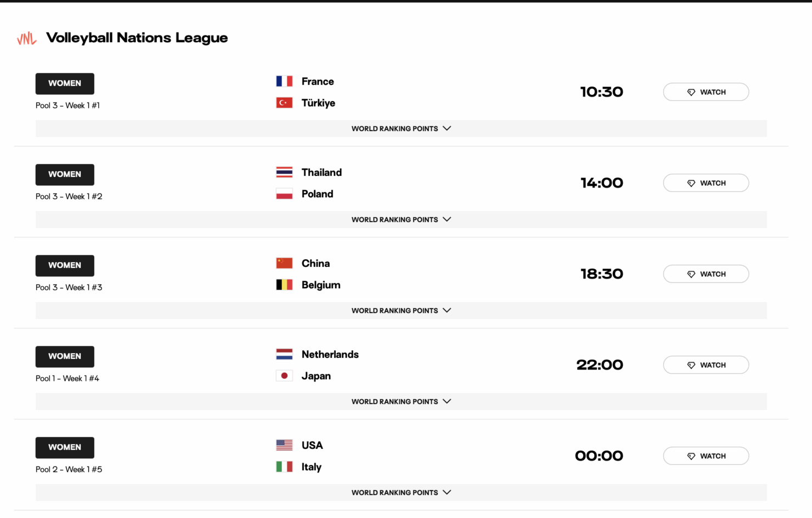Click WATCH for the Netherlands vs Japan match
This screenshot has height=518, width=812.
click(x=706, y=365)
